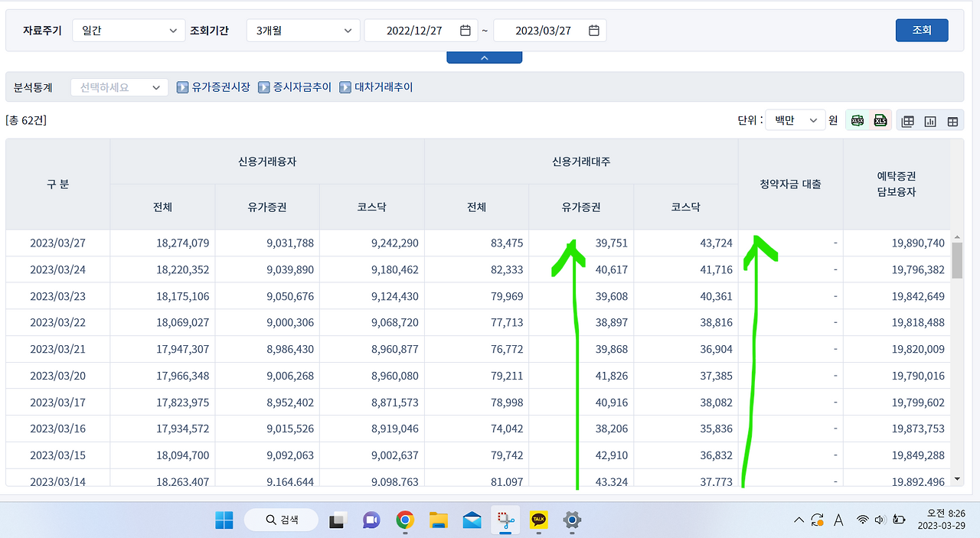Click table scrollbar down arrow
980x538 pixels.
tap(957, 479)
